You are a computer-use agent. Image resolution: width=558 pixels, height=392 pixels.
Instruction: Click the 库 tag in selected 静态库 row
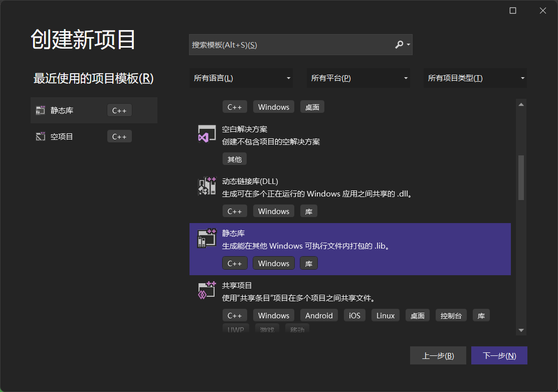click(308, 263)
